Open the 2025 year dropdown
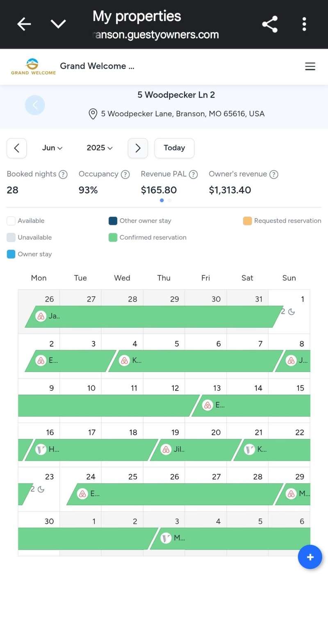Viewport: 328px width, 644px height. pos(99,148)
